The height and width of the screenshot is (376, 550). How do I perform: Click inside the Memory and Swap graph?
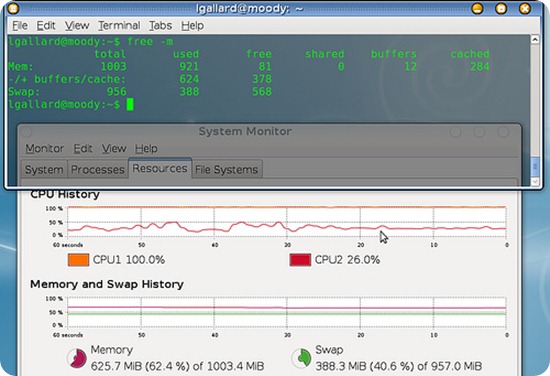pyautogui.click(x=287, y=313)
